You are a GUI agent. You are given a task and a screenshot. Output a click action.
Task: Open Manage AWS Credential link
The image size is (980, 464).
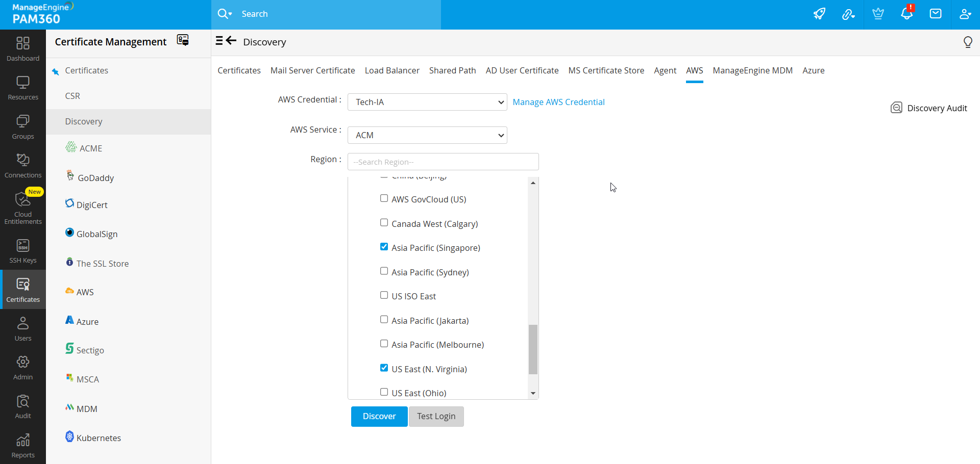click(x=558, y=102)
